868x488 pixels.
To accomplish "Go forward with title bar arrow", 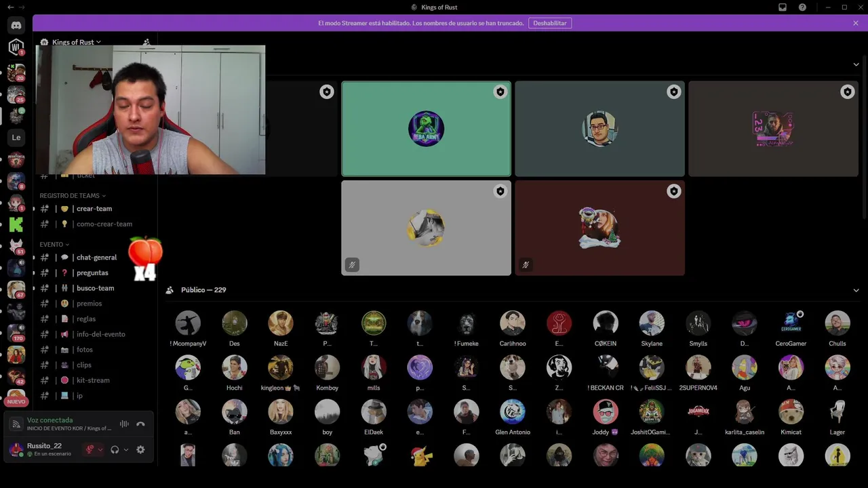I will (23, 7).
